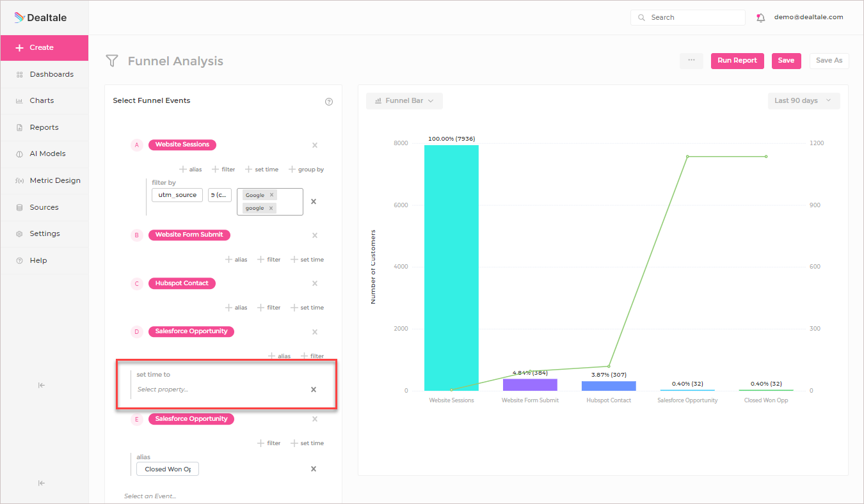Click the lower sidebar collapse arrow

pyautogui.click(x=41, y=483)
